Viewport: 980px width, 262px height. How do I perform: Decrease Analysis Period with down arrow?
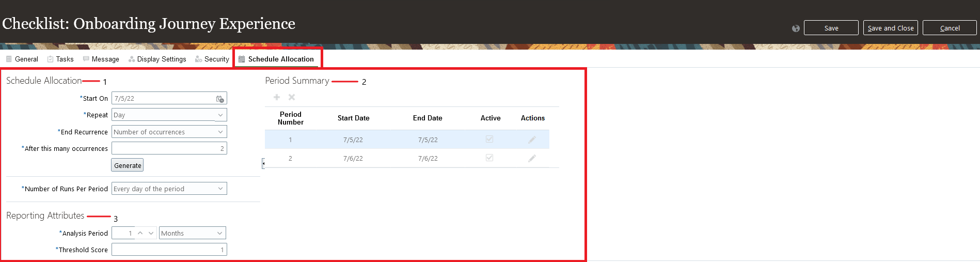(151, 233)
